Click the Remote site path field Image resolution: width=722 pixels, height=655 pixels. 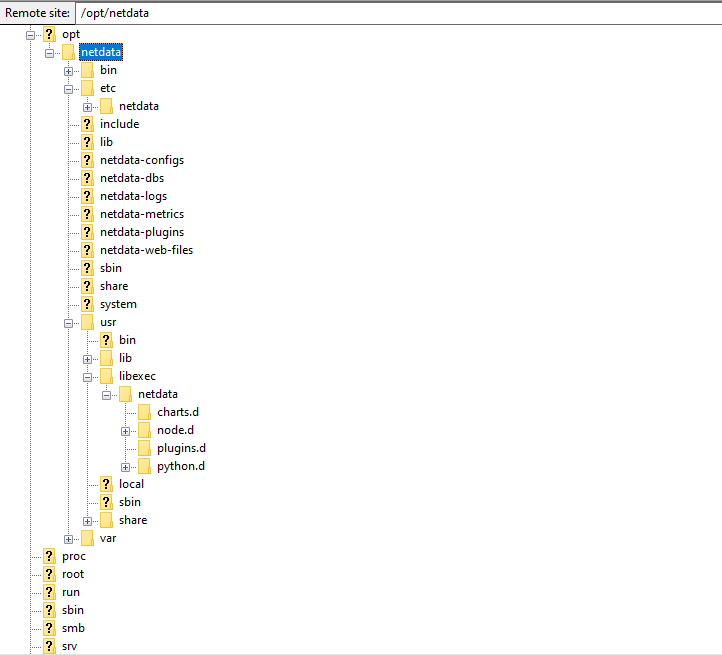tap(398, 13)
